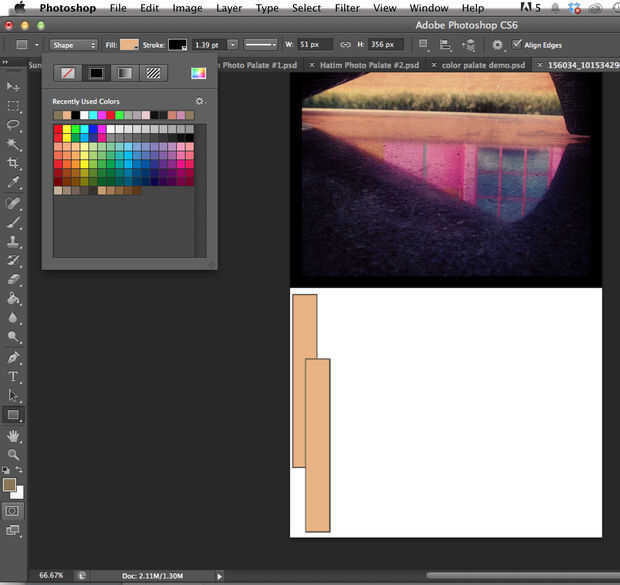Screen dimensions: 620x585
Task: Open stroke width slider dropdown
Action: pos(233,45)
